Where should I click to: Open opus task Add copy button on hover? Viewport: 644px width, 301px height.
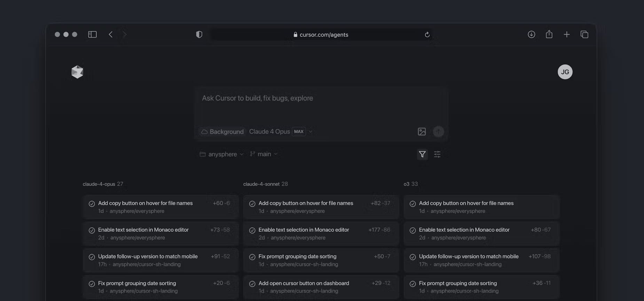[x=160, y=207]
